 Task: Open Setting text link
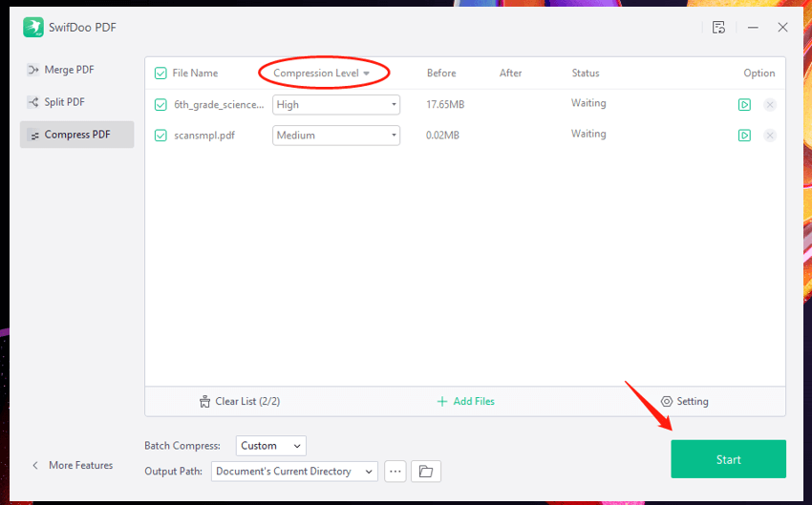693,402
